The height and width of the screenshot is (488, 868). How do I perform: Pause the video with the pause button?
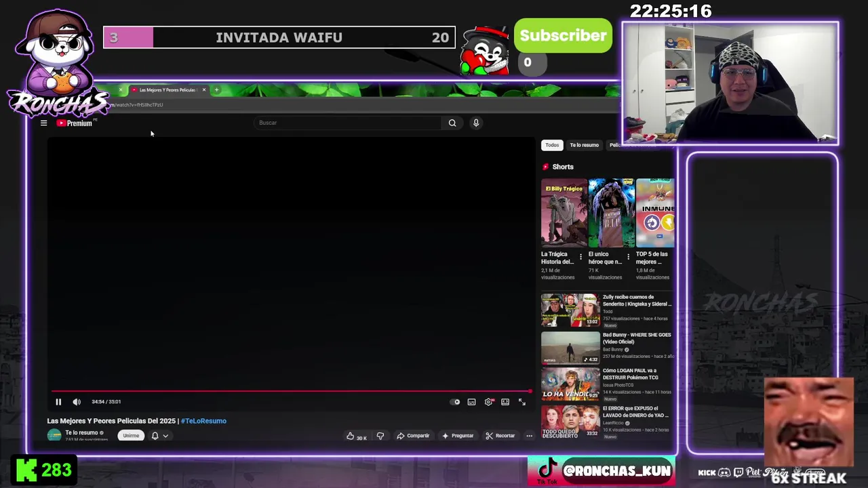(x=58, y=402)
